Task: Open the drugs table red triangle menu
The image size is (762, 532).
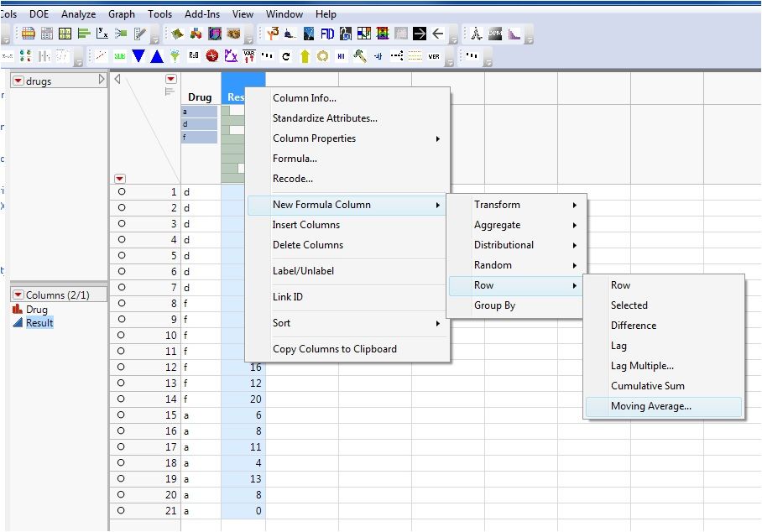Action: click(x=18, y=81)
